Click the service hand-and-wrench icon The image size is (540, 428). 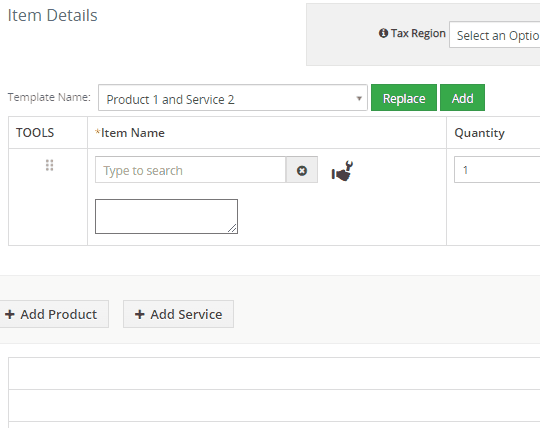[x=342, y=171]
